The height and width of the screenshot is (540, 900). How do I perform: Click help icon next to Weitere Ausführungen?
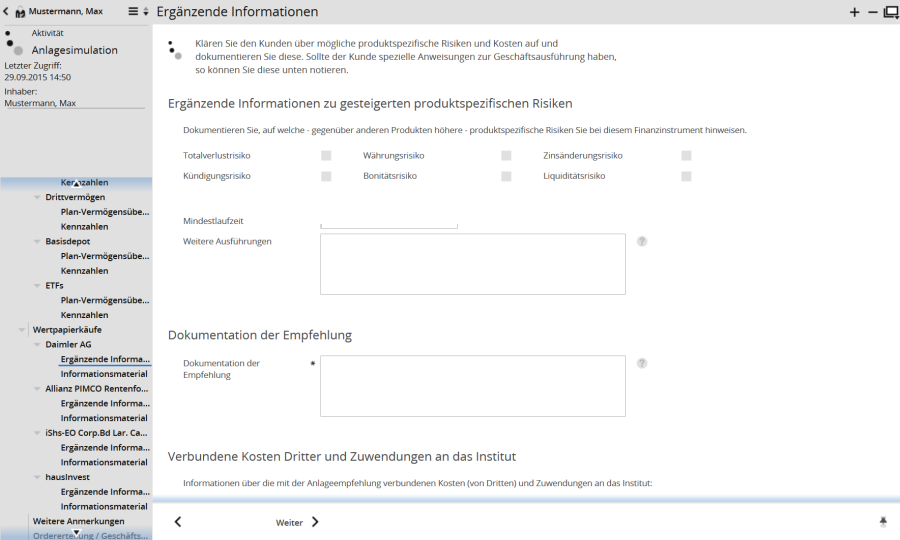[x=642, y=242]
